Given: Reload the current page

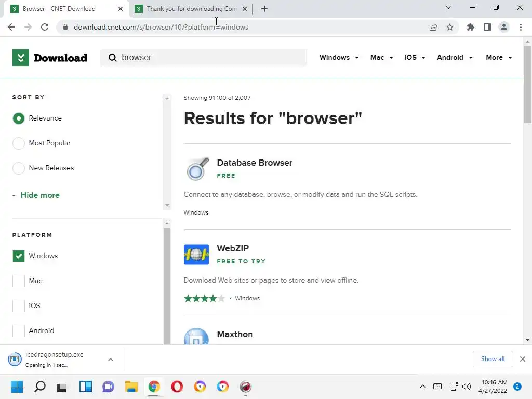Looking at the screenshot, I should [45, 27].
